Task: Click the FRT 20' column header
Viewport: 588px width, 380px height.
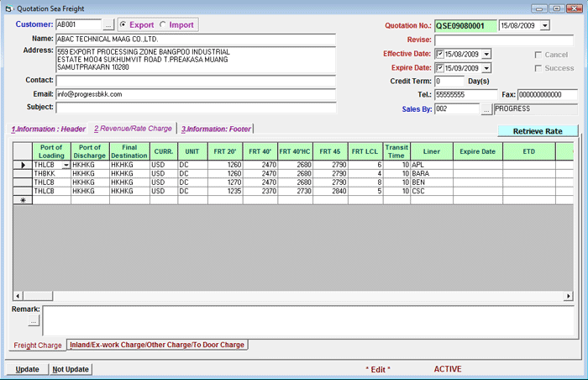Action: point(225,151)
